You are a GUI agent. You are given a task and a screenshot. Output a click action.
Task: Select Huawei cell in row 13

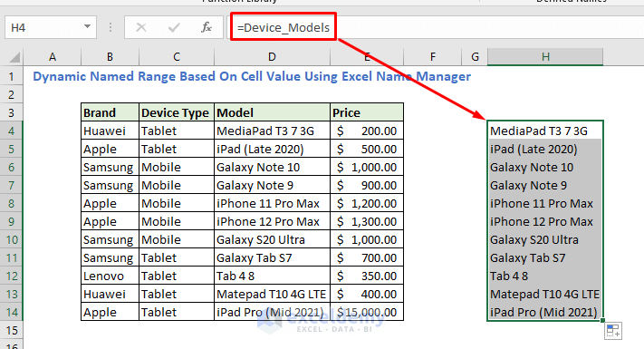pos(111,294)
